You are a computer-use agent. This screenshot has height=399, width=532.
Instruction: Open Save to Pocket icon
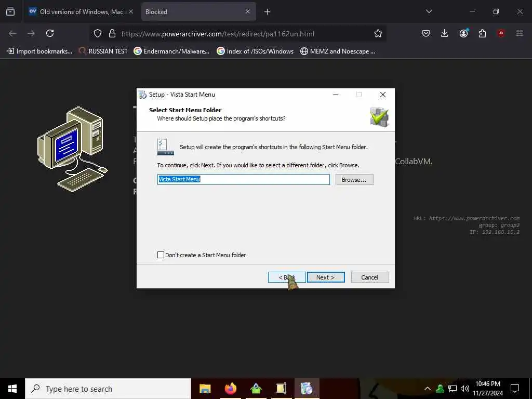coord(426,33)
